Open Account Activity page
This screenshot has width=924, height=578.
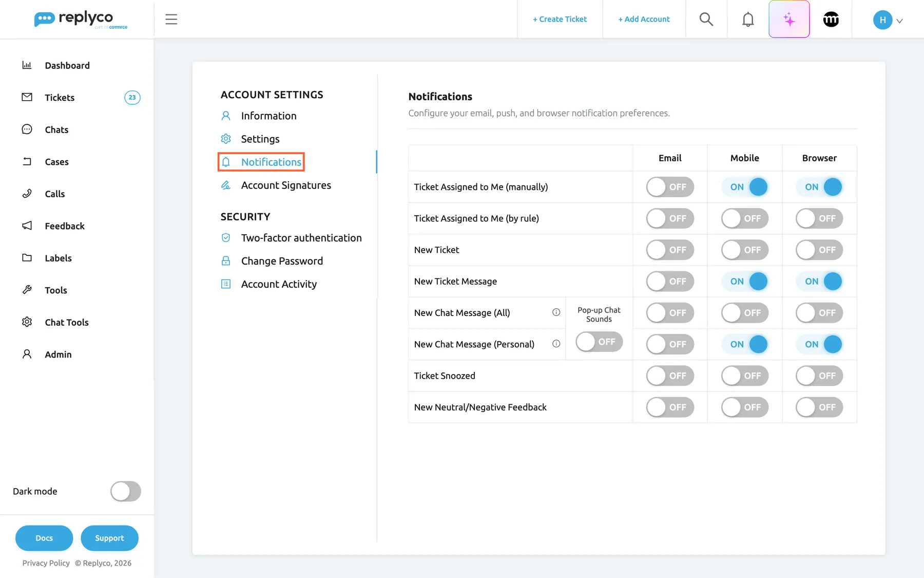[x=268, y=284]
